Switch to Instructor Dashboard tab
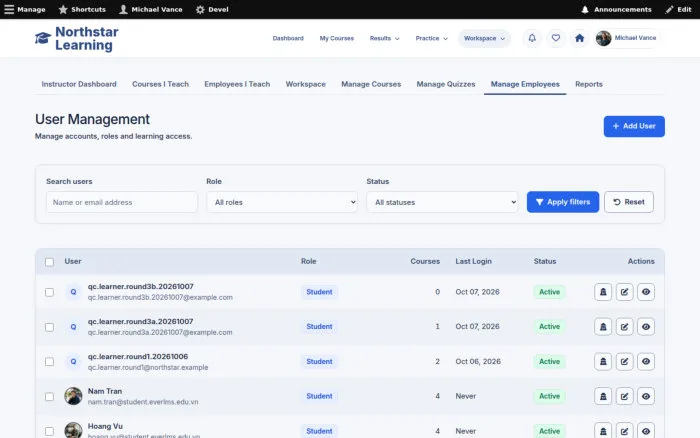 (79, 84)
